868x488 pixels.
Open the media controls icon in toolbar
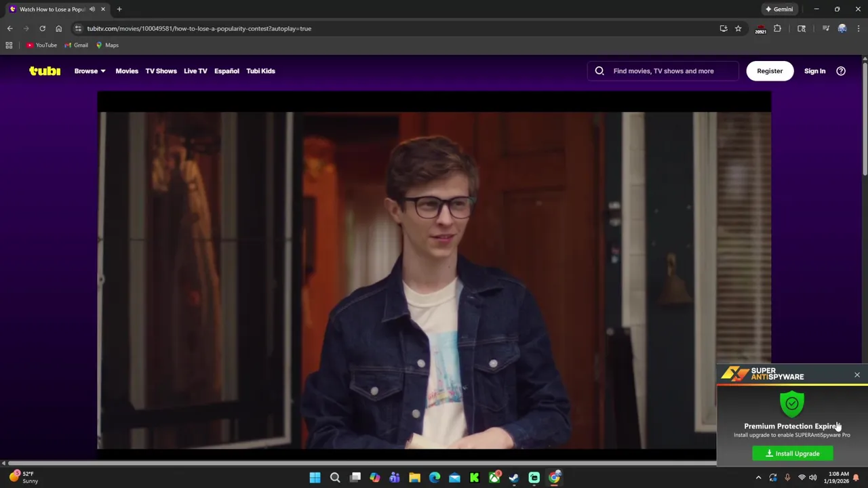pyautogui.click(x=825, y=28)
